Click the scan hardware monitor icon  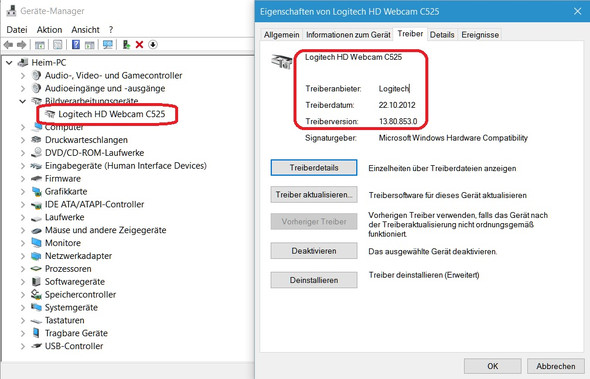(x=108, y=45)
